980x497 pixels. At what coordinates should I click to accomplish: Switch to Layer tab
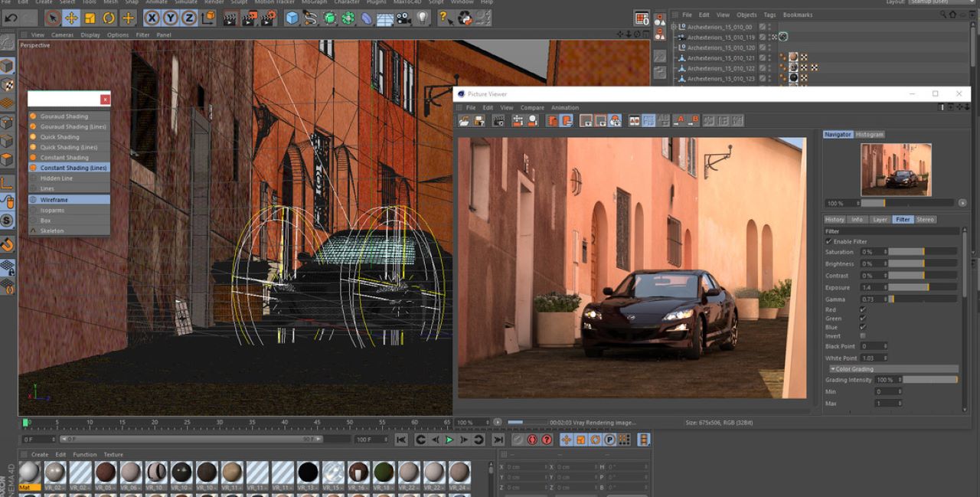(880, 220)
